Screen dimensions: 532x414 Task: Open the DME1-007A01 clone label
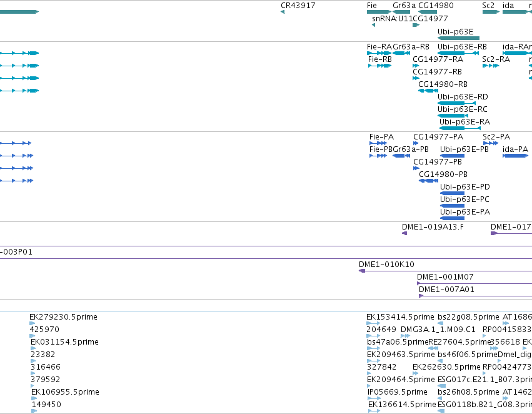point(446,290)
